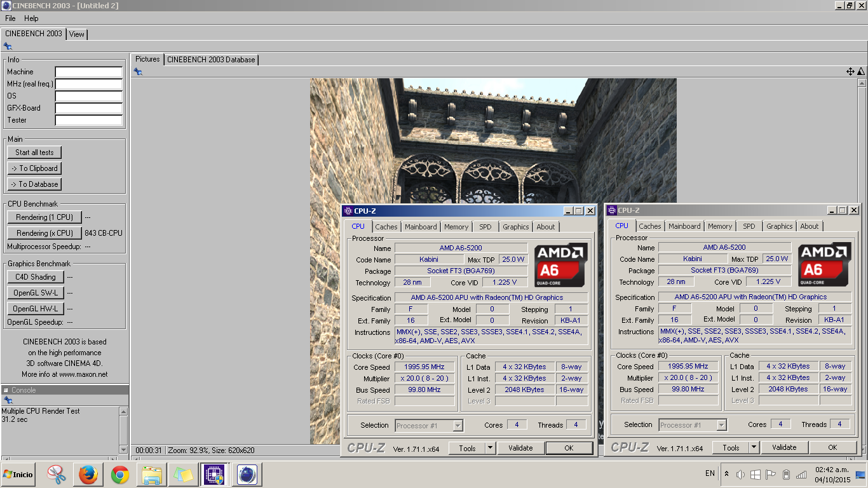The width and height of the screenshot is (868, 488).
Task: Click Validate in the active CPU-Z window
Action: pyautogui.click(x=520, y=448)
